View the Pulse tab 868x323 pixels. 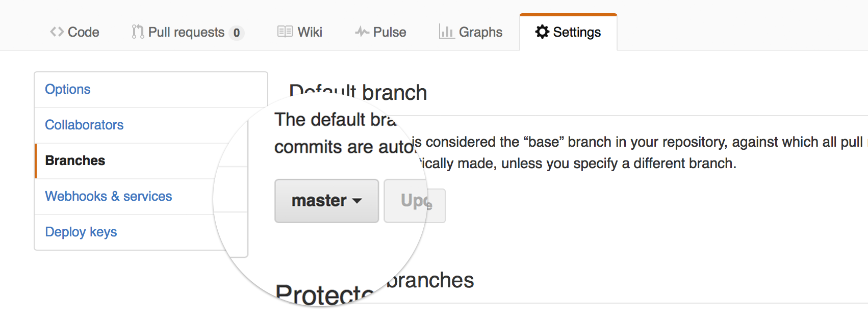(390, 32)
